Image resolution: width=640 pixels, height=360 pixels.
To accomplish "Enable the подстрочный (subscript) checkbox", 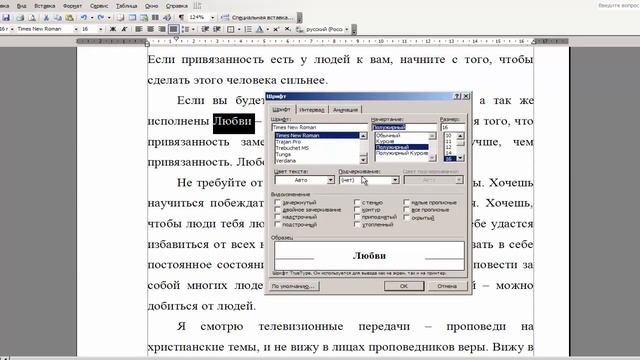I will point(278,224).
